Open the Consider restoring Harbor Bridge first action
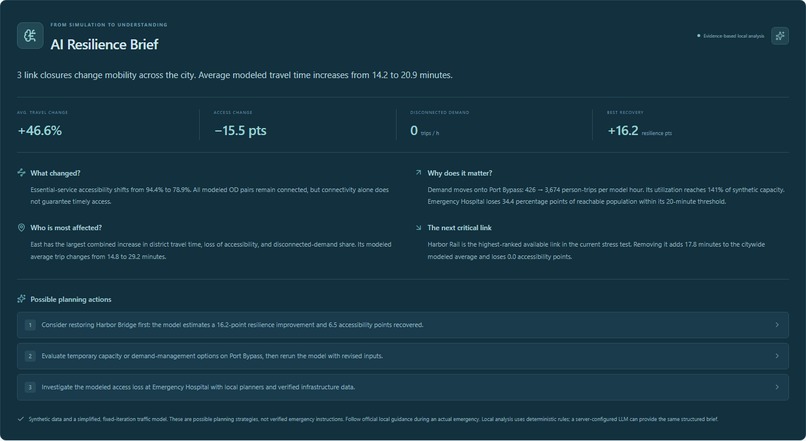 tap(403, 325)
